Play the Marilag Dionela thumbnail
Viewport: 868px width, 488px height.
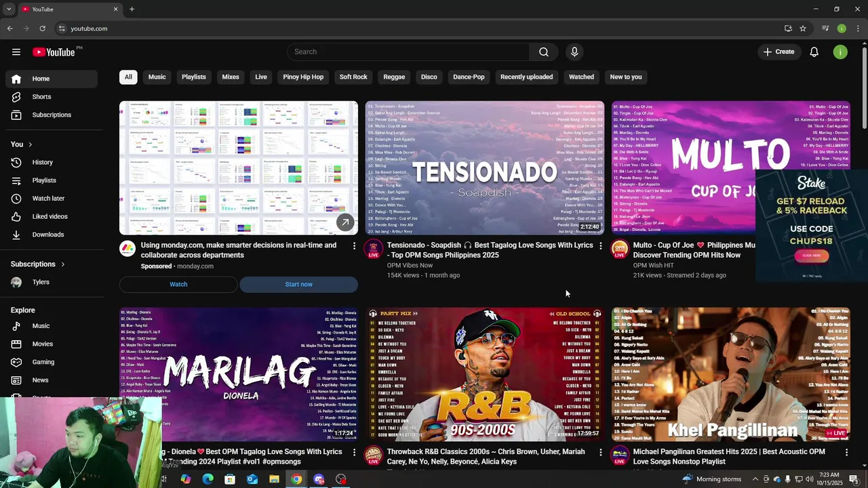point(239,374)
